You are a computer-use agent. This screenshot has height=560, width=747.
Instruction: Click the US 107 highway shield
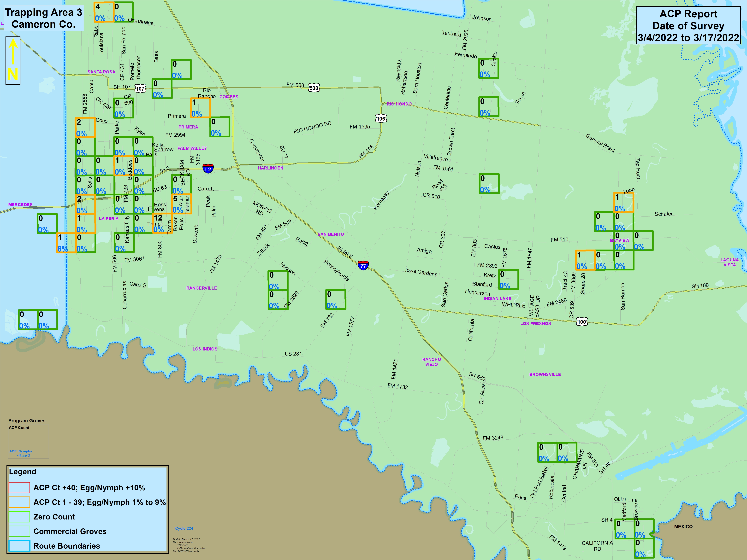[140, 89]
